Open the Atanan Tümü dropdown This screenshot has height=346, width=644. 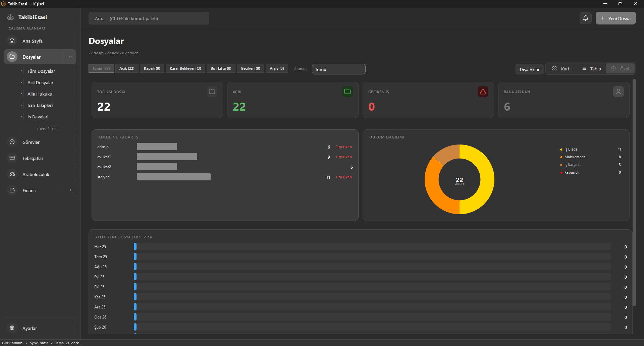click(x=338, y=69)
